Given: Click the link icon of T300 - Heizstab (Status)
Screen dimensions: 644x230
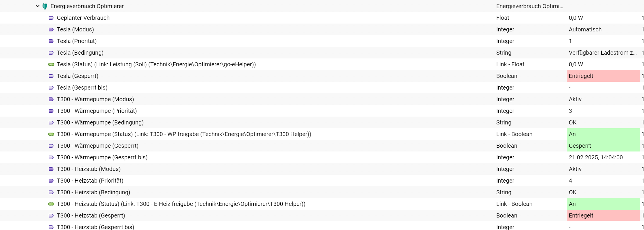Looking at the screenshot, I should coord(51,204).
